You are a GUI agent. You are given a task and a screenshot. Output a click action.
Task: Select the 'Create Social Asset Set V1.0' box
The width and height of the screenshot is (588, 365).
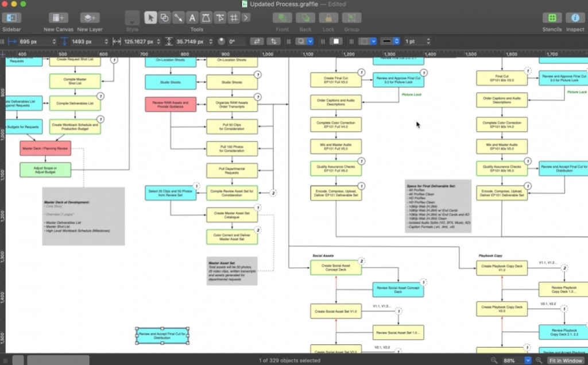[335, 312]
